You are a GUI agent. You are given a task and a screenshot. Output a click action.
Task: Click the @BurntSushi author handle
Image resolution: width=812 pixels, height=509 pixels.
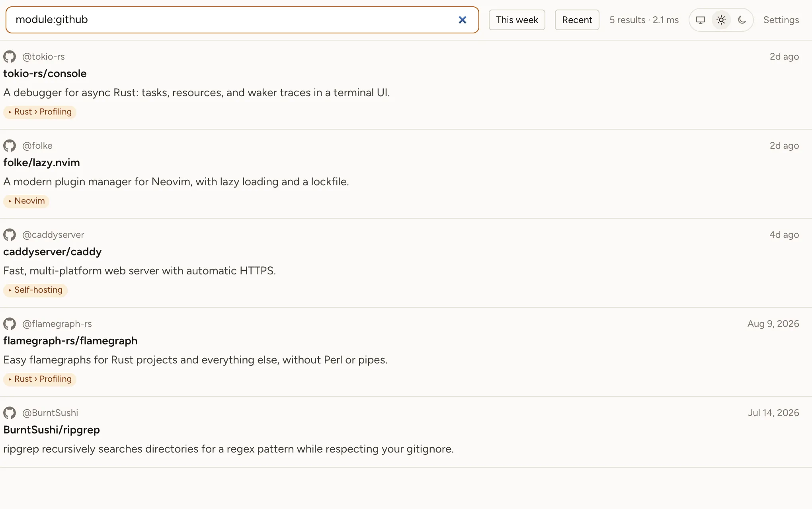[x=50, y=413]
